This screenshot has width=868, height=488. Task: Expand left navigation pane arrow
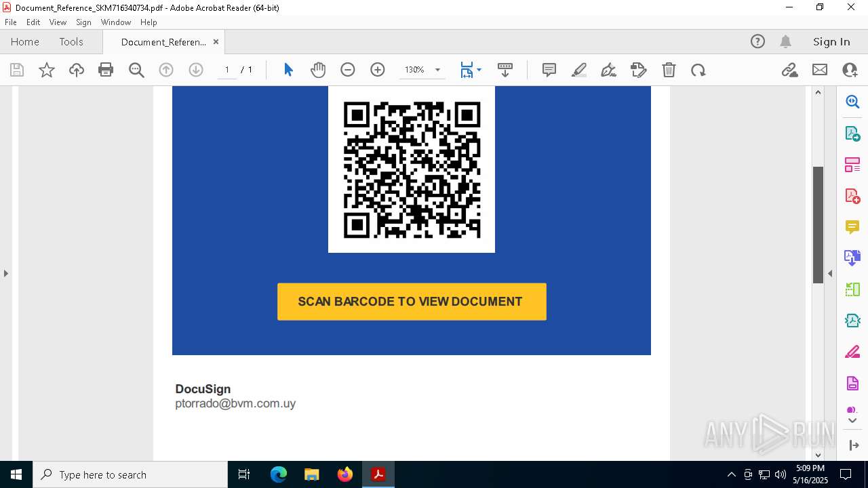(6, 273)
